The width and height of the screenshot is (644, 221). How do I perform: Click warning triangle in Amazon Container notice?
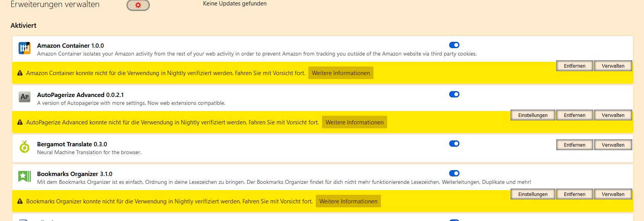coord(20,73)
